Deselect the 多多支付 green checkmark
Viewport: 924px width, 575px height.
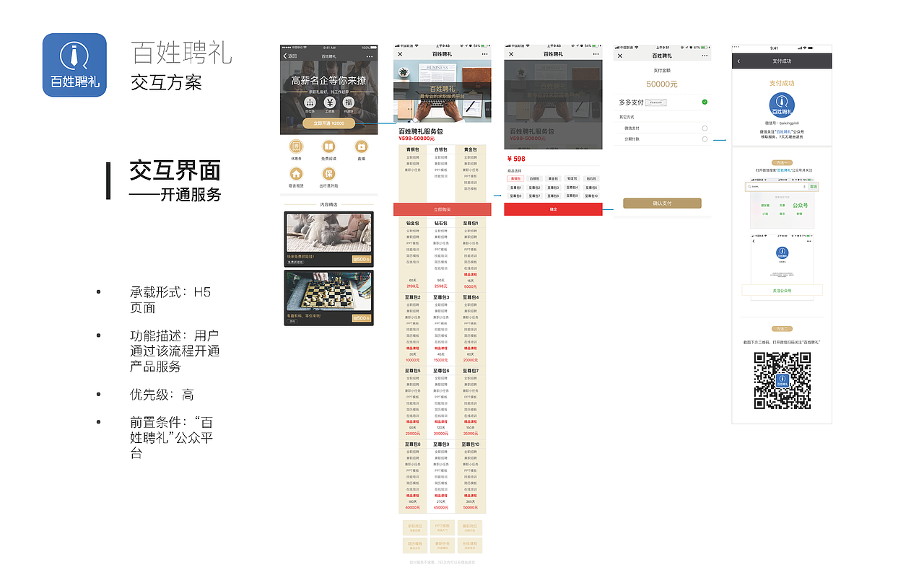(x=705, y=102)
